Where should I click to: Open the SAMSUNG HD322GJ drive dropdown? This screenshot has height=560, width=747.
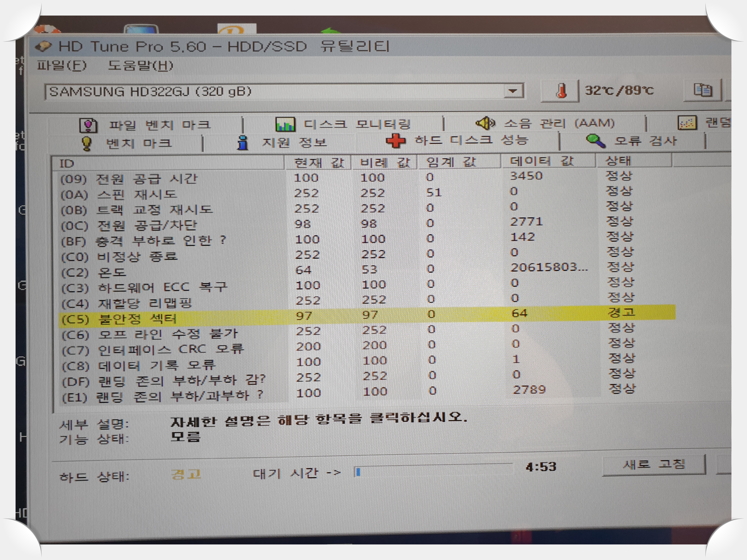[513, 91]
